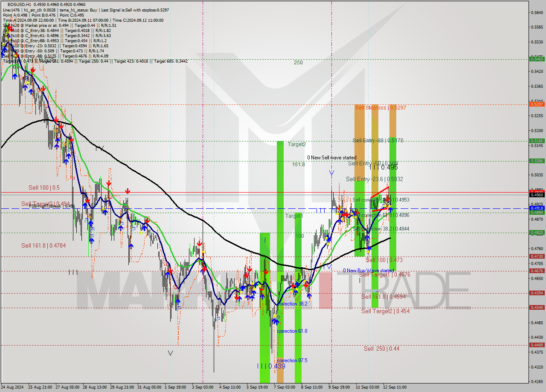
Task: Select the 'correction 61.8' label
Action: pyautogui.click(x=292, y=331)
